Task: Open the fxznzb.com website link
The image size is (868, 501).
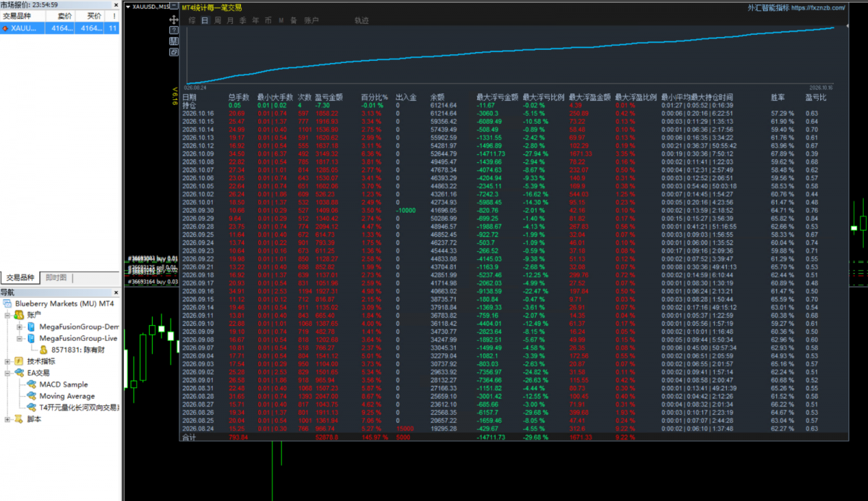Action: coord(818,7)
